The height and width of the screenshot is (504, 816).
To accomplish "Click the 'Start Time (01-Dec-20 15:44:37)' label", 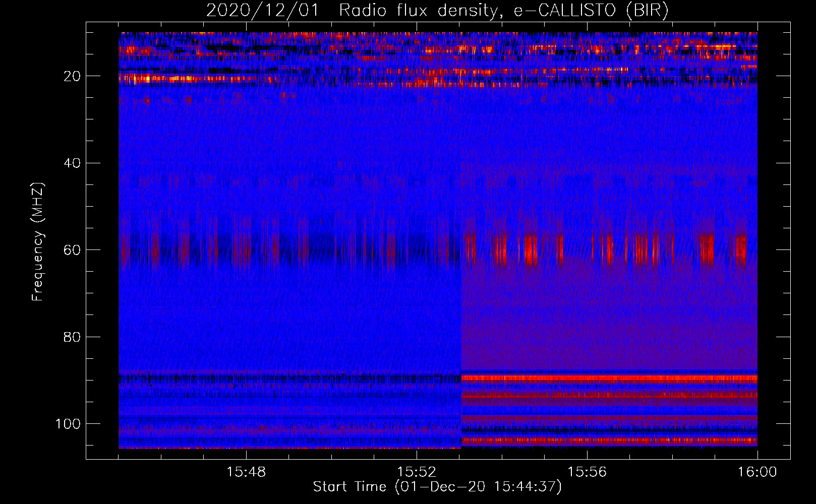I will (437, 487).
